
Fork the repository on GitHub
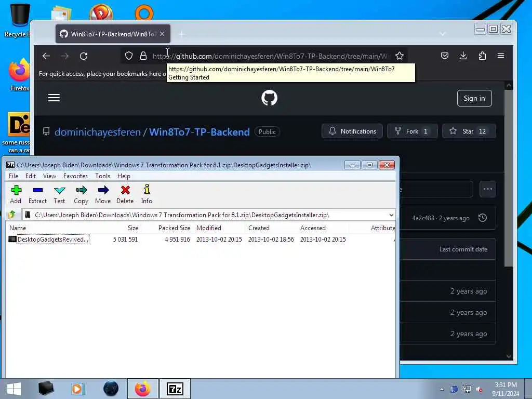tap(412, 131)
